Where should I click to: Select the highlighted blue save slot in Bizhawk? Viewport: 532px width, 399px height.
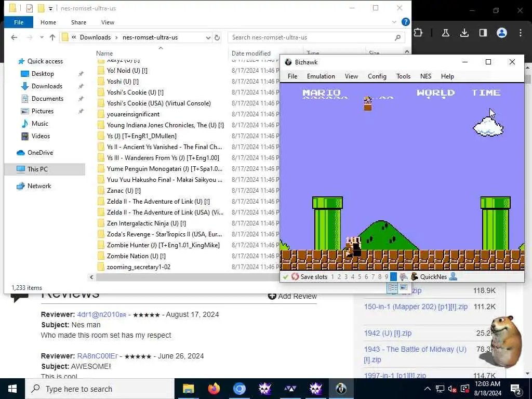point(393,276)
